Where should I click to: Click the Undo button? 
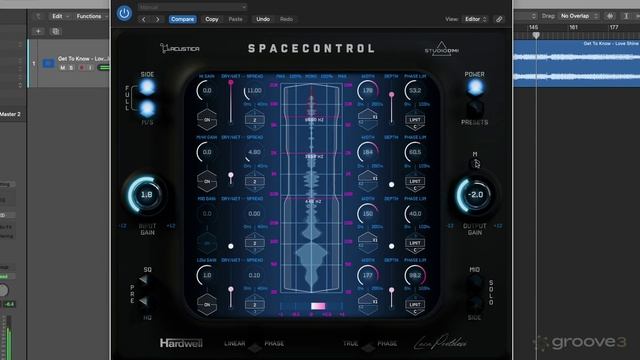coord(263,19)
